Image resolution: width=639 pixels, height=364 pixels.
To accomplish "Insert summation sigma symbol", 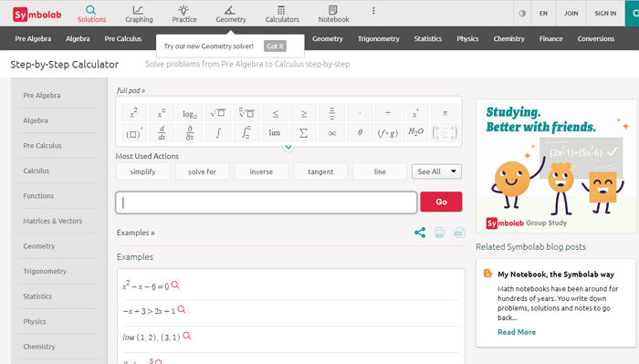I will [x=304, y=132].
